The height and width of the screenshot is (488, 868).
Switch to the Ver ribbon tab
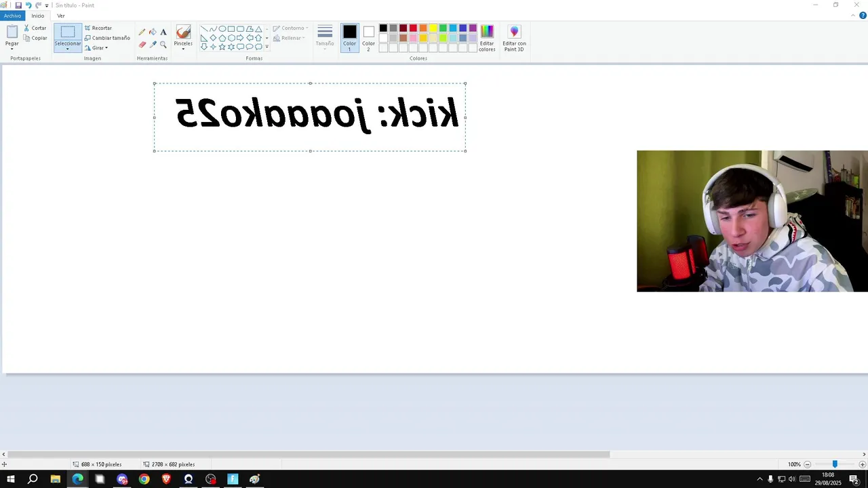(61, 16)
